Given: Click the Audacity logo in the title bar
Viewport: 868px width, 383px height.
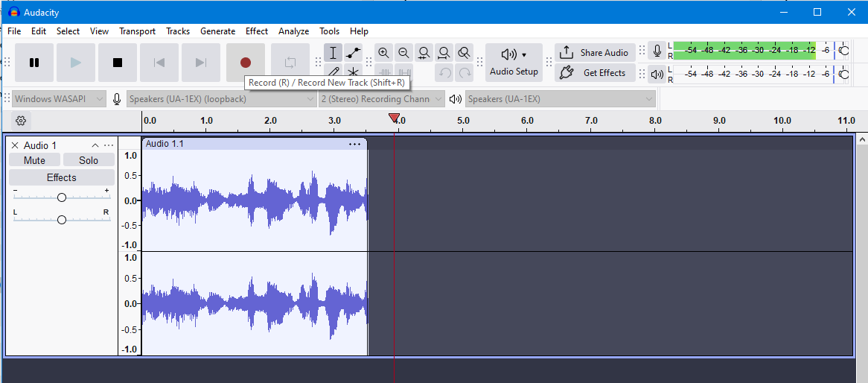Looking at the screenshot, I should (14, 12).
